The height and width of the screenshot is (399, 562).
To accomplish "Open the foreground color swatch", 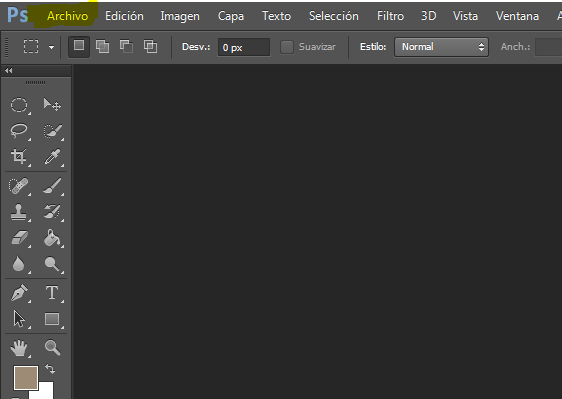I will point(26,377).
